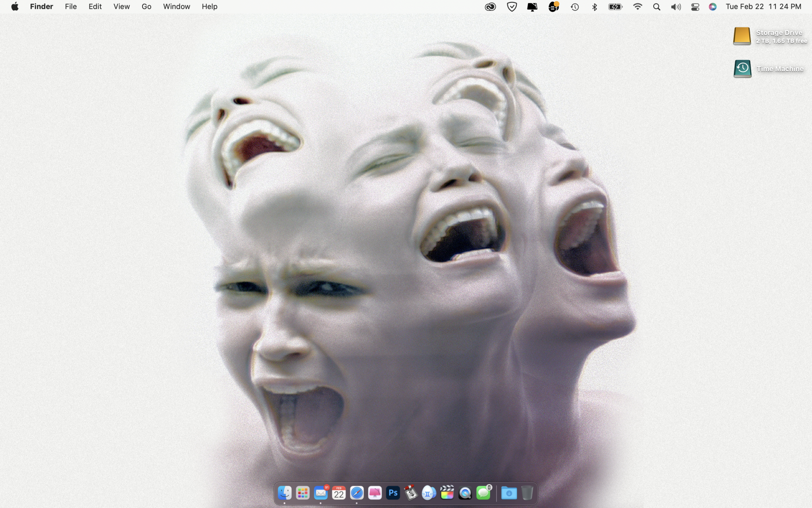
Task: Open CleanMyMac app in the Dock
Action: click(x=375, y=493)
